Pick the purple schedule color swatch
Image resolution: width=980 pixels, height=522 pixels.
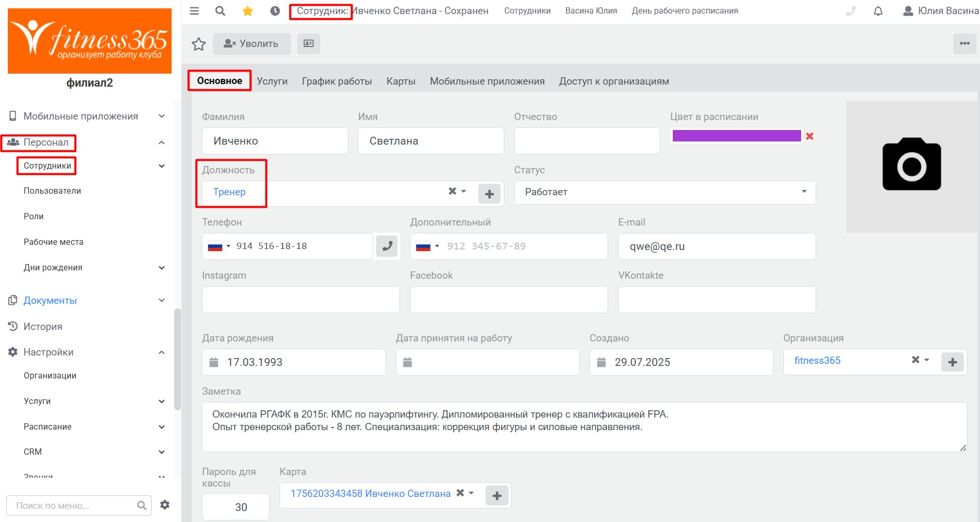point(736,136)
